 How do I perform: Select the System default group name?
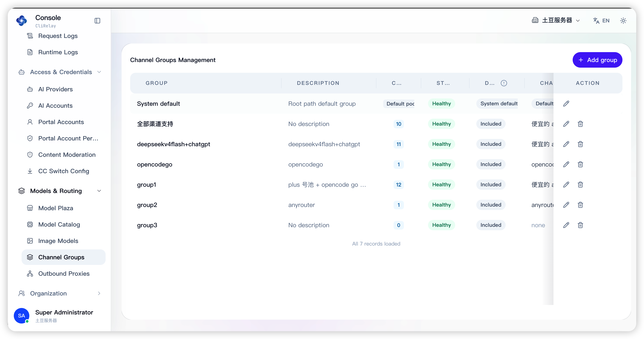coord(158,104)
